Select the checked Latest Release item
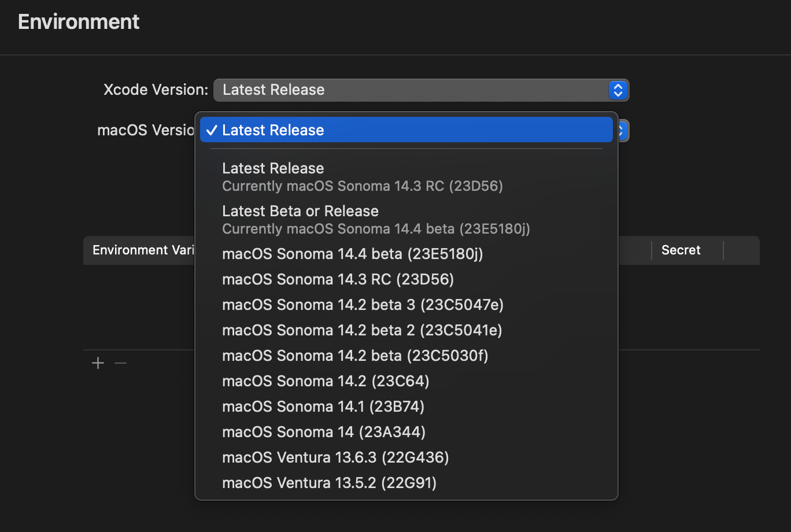The image size is (791, 532). tap(406, 130)
